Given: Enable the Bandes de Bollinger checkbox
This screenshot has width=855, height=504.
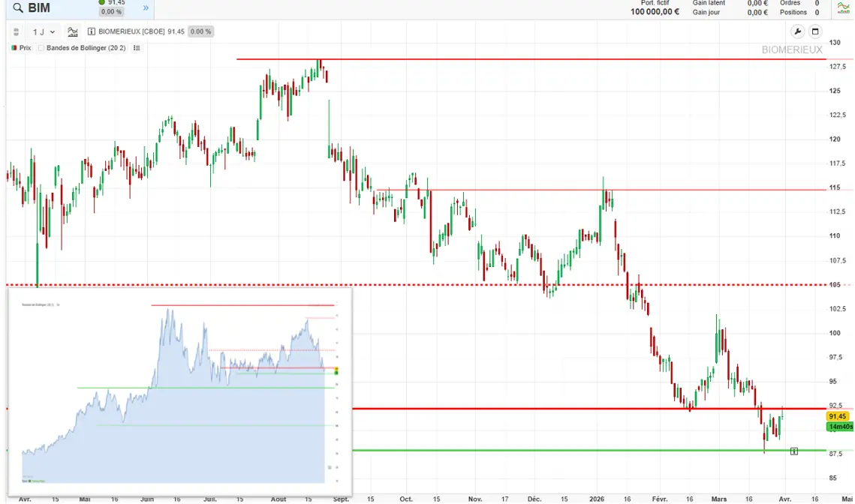Looking at the screenshot, I should 41,47.
